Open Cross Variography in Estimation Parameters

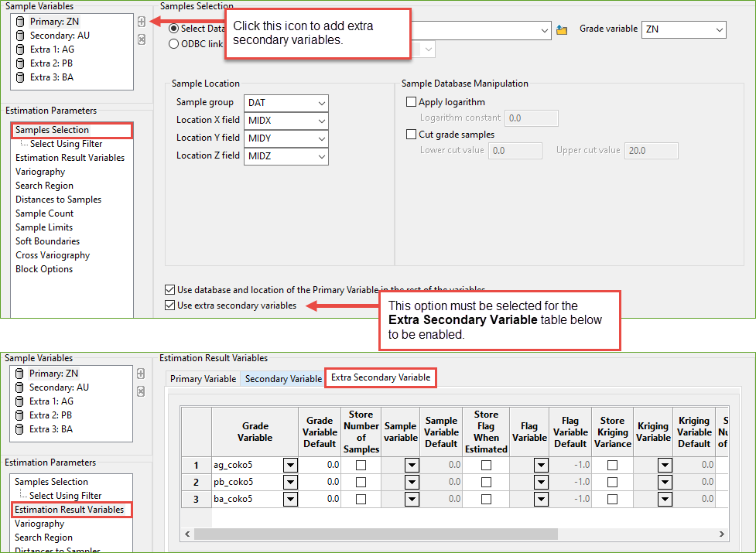pyautogui.click(x=53, y=255)
